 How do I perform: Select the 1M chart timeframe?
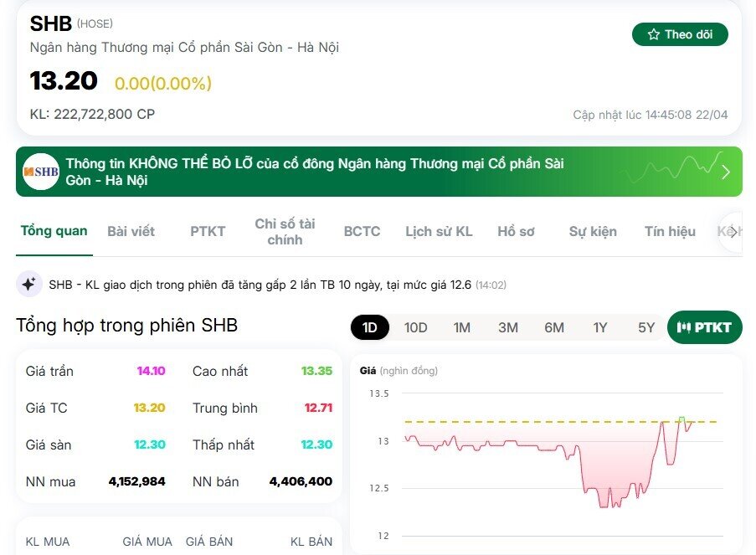point(462,327)
